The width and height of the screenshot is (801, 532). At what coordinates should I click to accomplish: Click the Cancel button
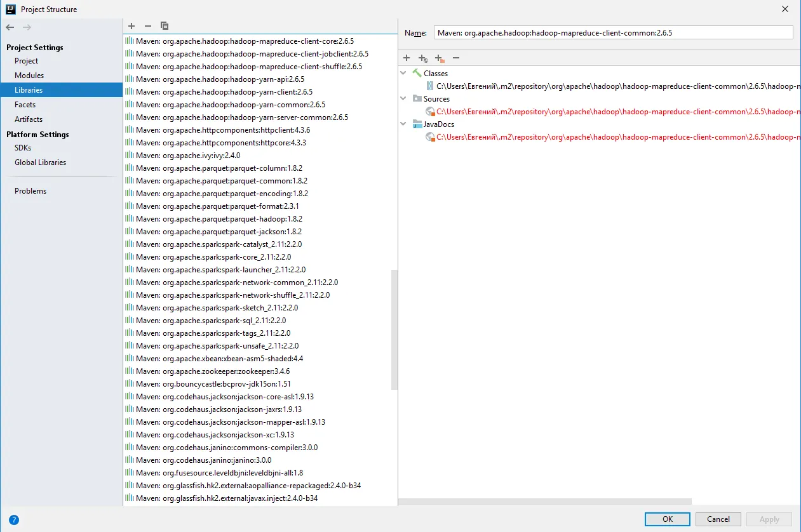tap(718, 519)
